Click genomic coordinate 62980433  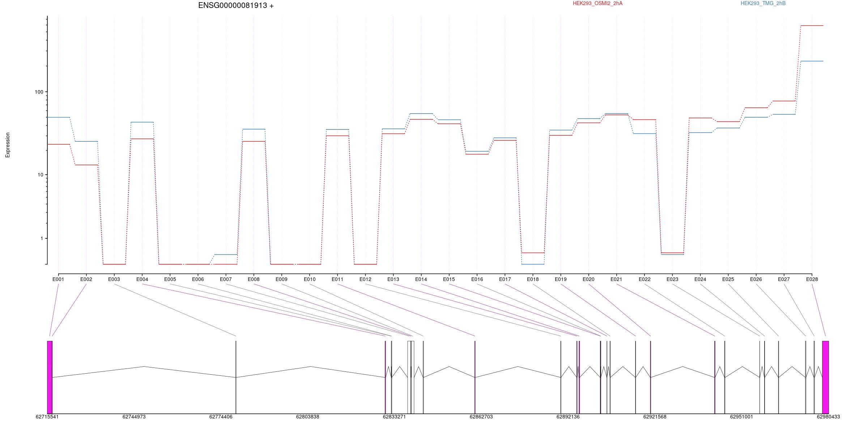tap(828, 417)
